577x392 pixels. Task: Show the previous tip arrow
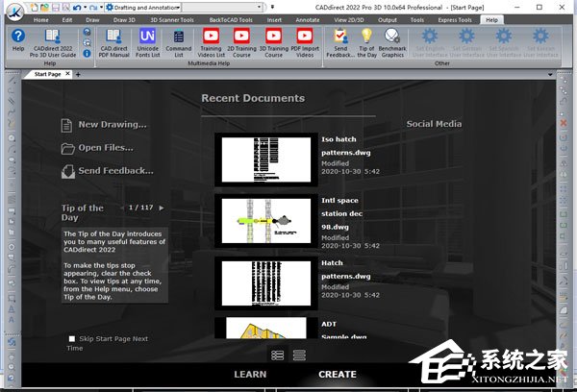coord(122,208)
